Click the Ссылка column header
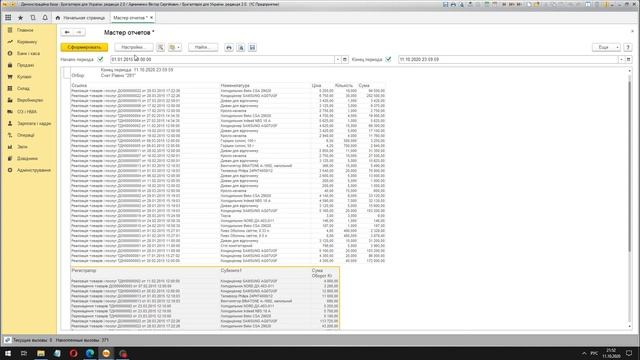The height and width of the screenshot is (360, 640). tap(79, 86)
